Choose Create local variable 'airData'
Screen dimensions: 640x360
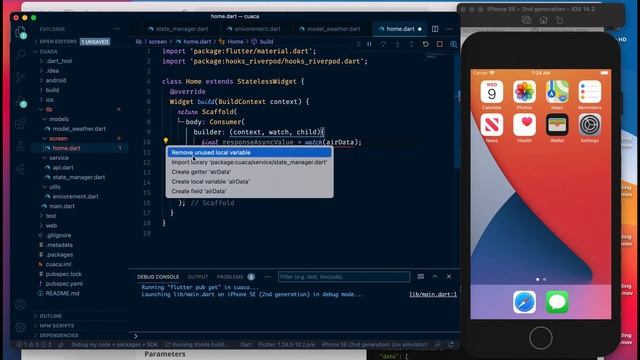249,182
